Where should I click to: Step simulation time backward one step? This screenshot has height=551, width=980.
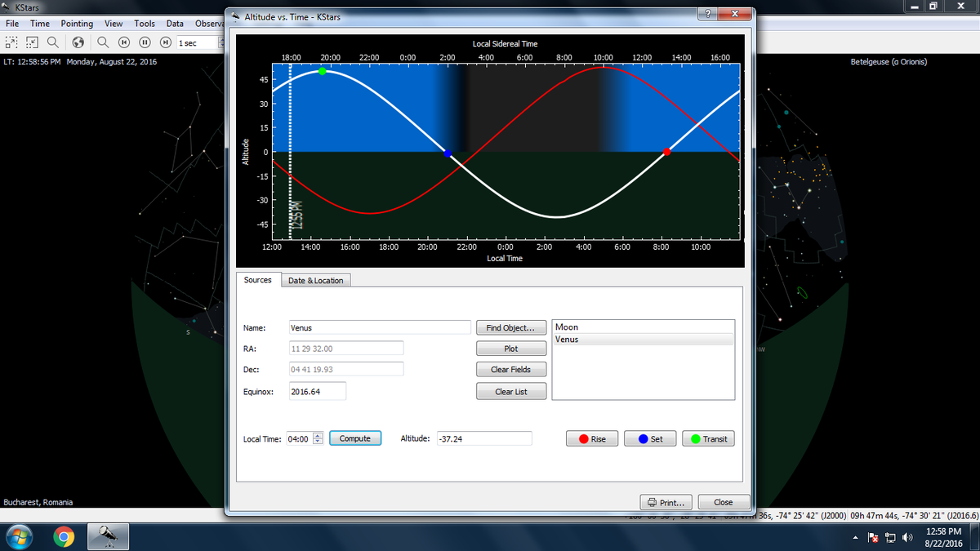[x=124, y=42]
